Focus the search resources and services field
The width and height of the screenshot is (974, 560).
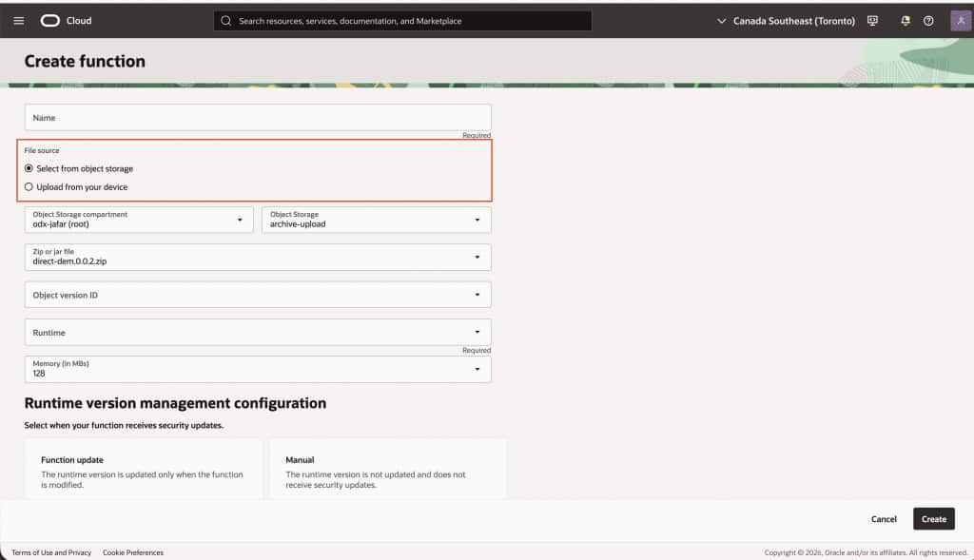pyautogui.click(x=402, y=21)
